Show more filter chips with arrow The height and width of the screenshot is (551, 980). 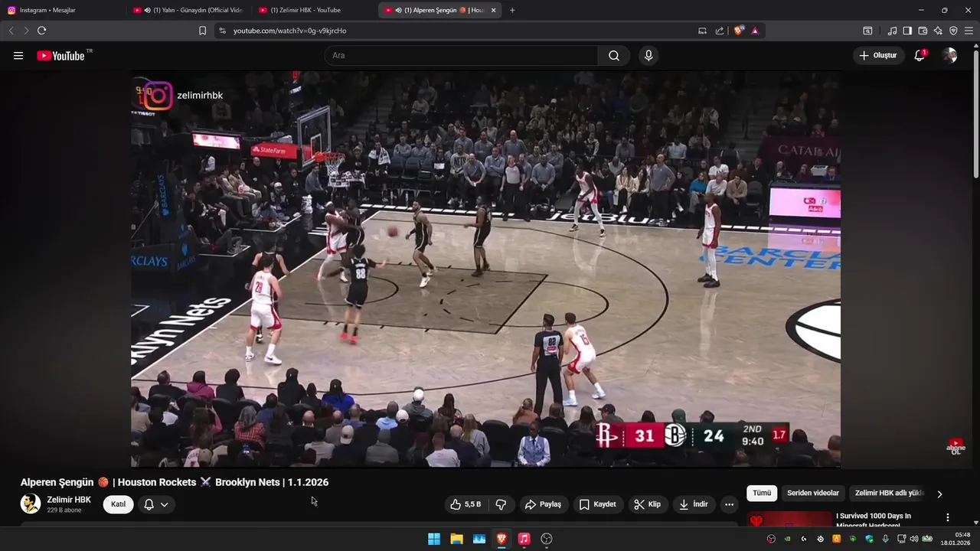[939, 494]
